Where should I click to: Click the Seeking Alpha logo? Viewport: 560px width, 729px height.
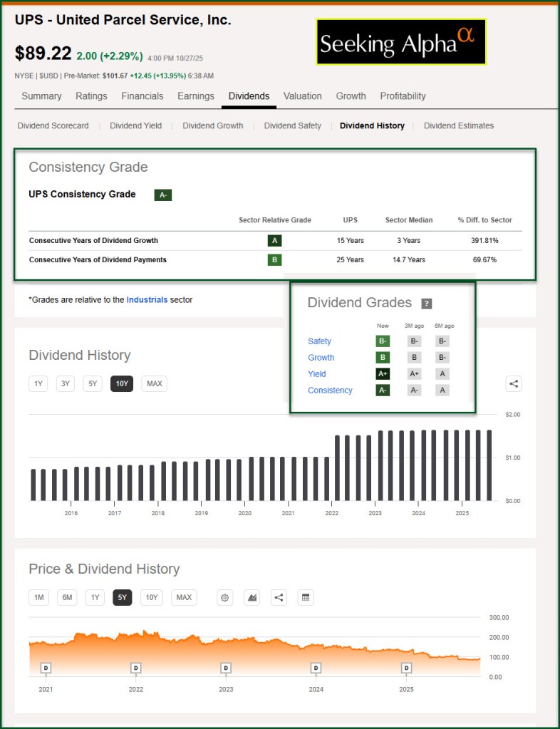pos(401,42)
